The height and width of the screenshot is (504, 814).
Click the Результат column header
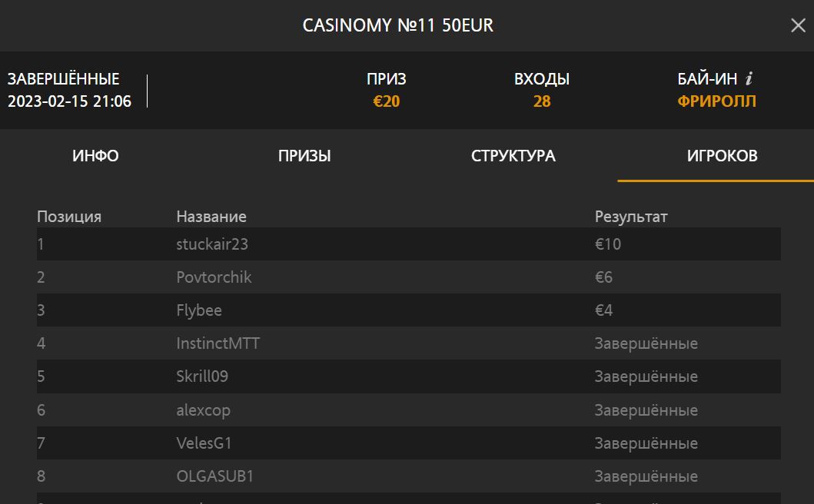point(631,217)
